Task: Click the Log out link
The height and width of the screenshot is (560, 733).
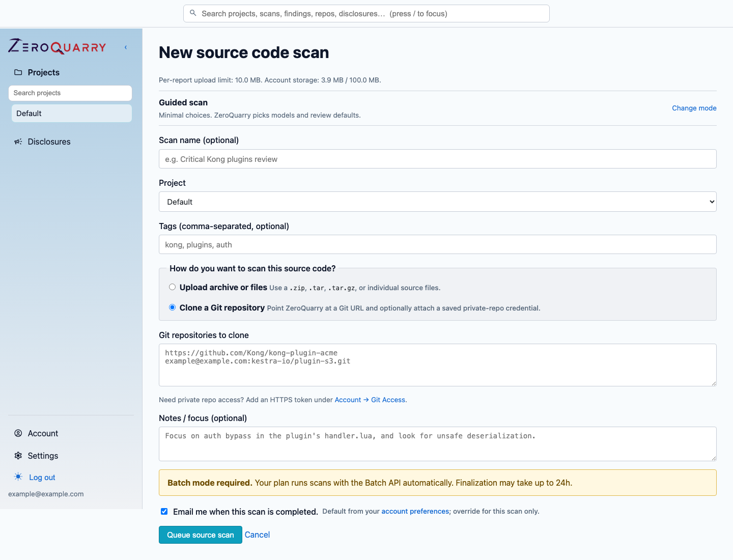Action: point(42,478)
